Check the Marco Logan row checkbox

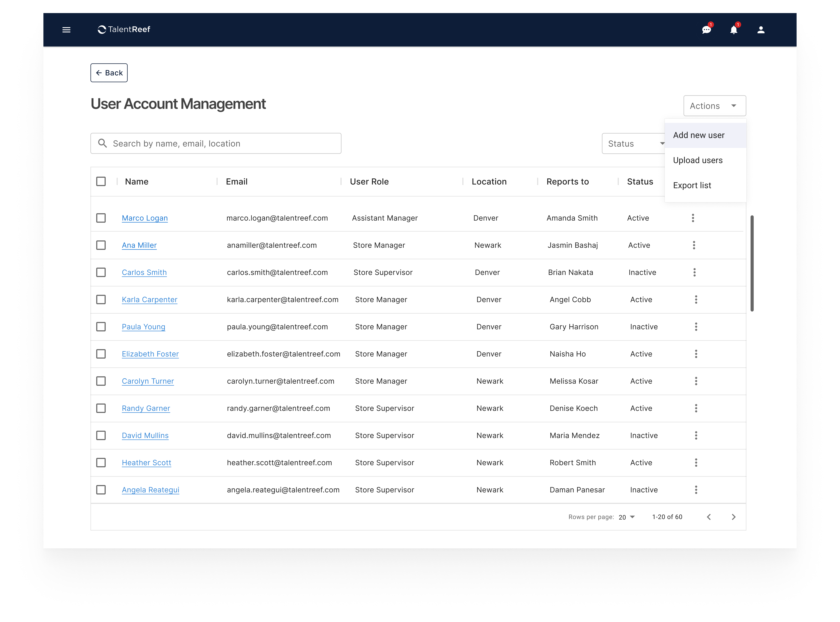coord(101,218)
